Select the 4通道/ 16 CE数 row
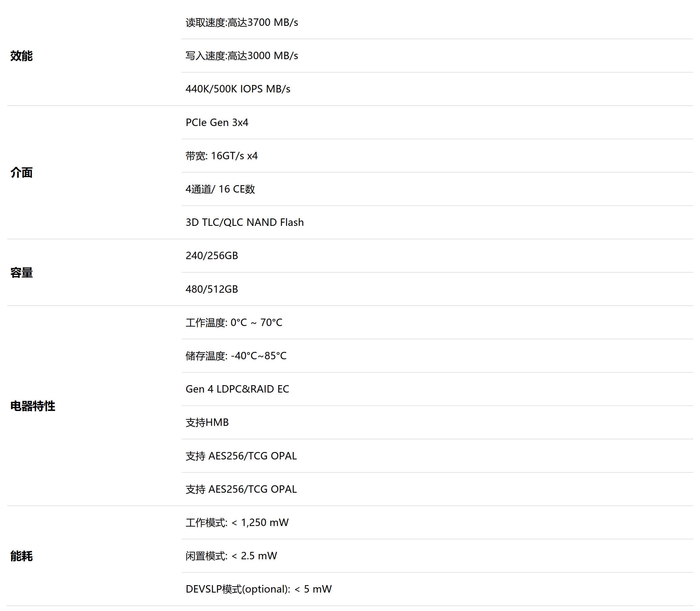 (220, 189)
